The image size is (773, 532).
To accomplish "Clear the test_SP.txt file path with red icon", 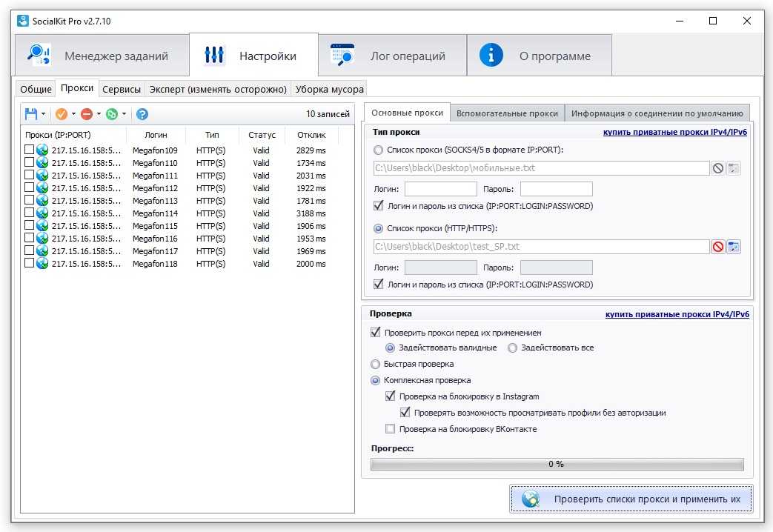I will click(x=717, y=247).
